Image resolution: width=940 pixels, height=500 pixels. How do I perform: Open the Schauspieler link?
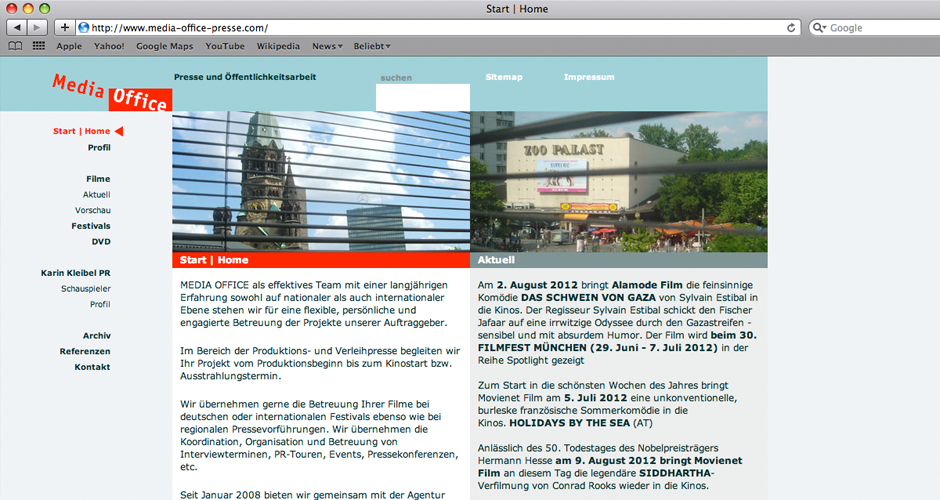click(x=86, y=288)
